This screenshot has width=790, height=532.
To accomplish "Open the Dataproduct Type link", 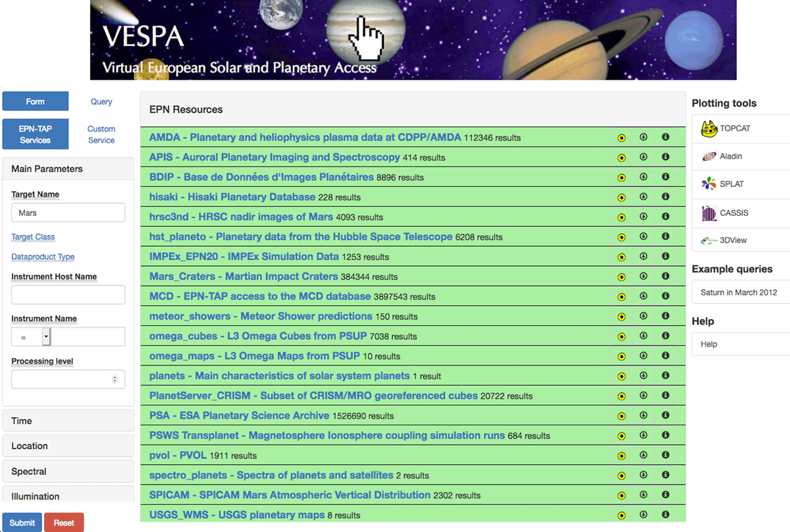I will 43,257.
